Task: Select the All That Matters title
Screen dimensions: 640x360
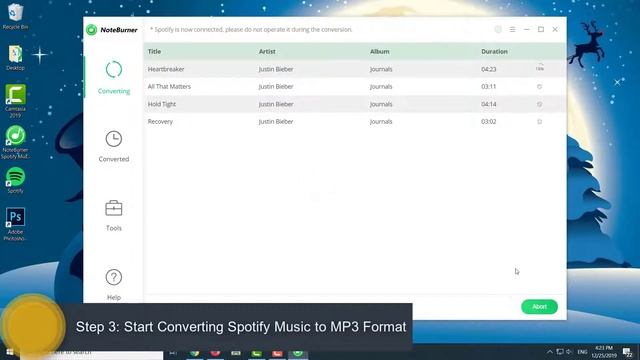Action: 169,87
